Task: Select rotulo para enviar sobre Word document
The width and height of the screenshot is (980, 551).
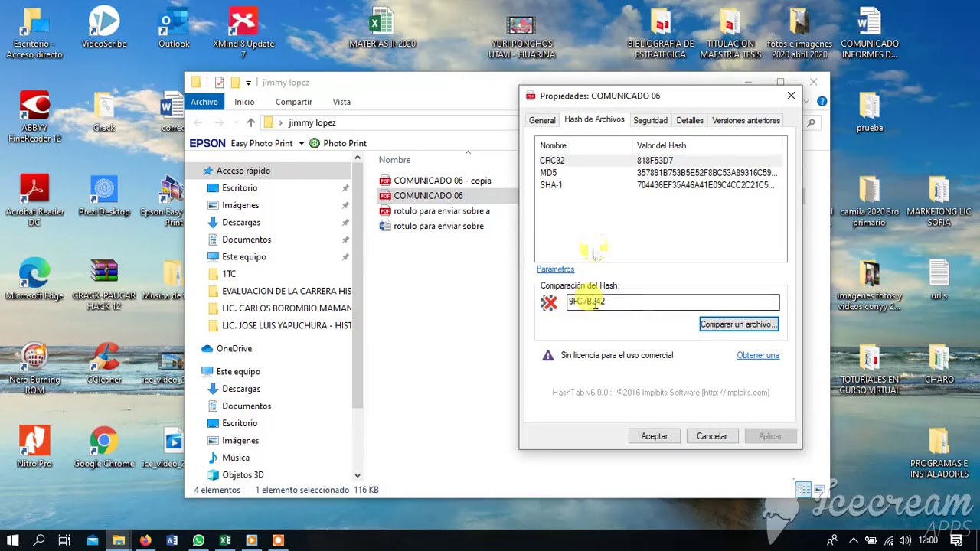Action: [x=431, y=227]
